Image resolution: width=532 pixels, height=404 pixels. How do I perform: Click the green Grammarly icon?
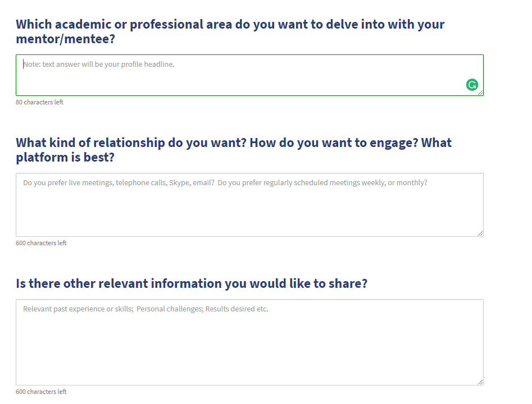472,85
